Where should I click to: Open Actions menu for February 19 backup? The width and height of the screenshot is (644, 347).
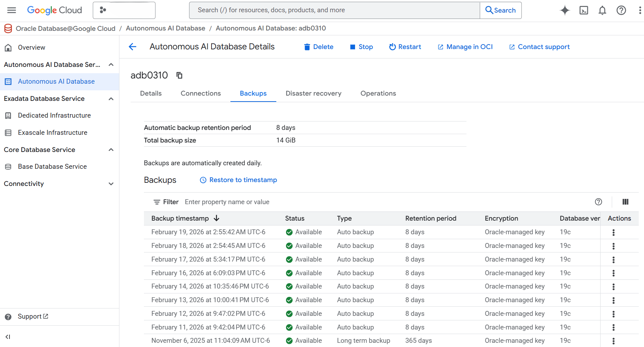613,232
